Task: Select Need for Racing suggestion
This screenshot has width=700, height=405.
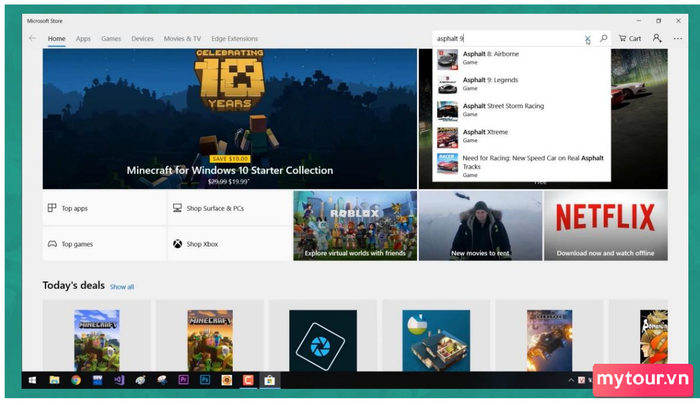Action: pos(521,166)
